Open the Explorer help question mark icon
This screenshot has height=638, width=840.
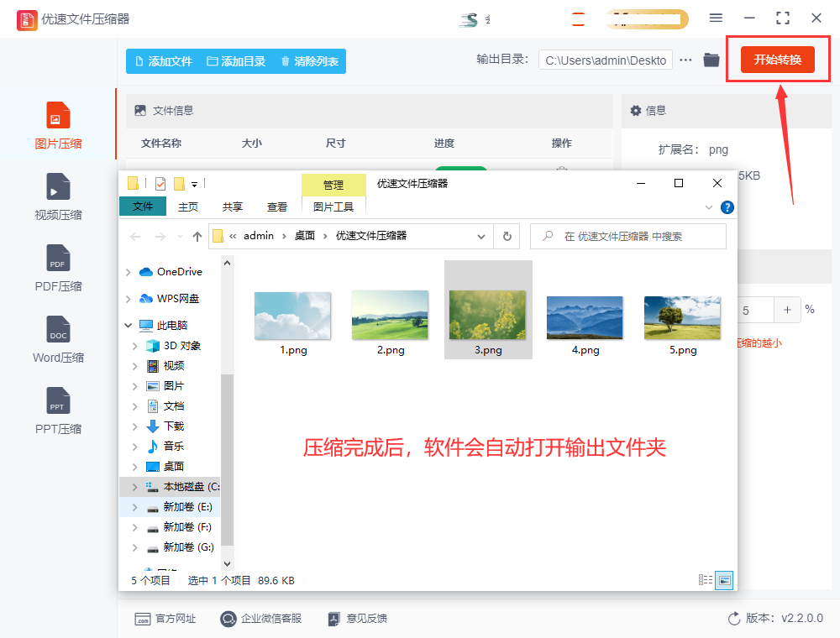point(727,207)
